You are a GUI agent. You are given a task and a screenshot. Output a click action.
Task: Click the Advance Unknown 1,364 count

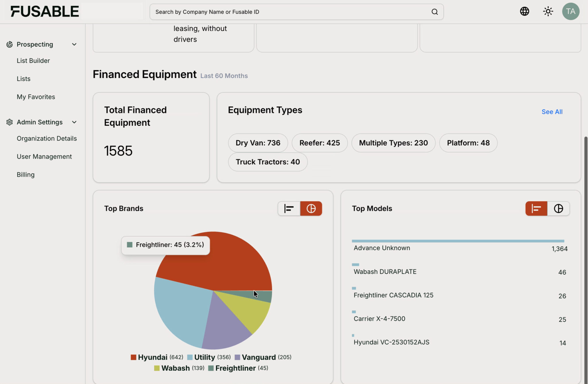click(560, 249)
